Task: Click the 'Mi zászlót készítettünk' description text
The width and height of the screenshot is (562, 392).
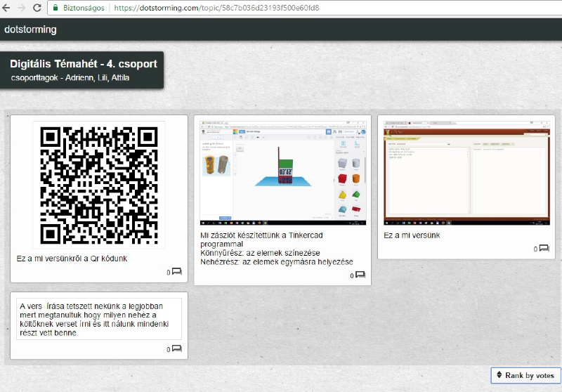Action: click(x=277, y=249)
